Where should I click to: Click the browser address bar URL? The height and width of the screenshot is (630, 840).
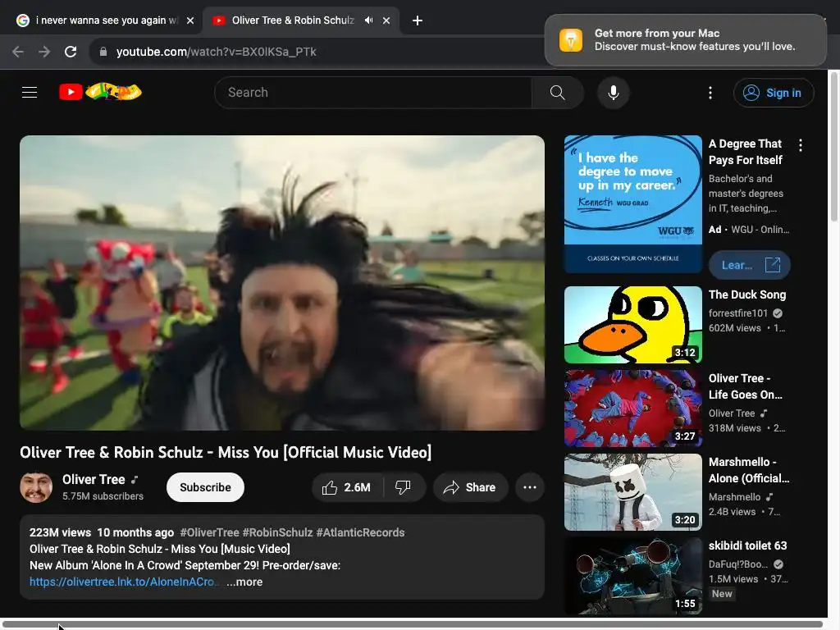click(216, 52)
